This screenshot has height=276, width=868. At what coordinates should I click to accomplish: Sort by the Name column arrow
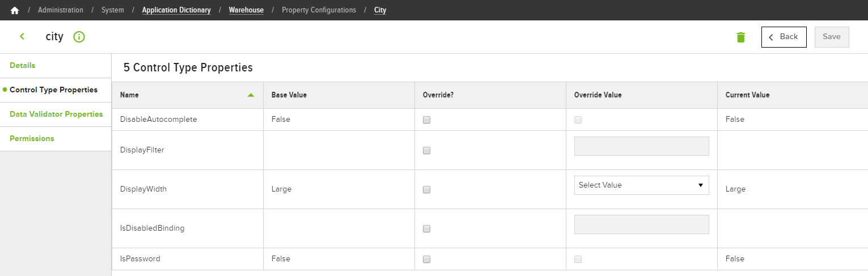click(x=251, y=95)
